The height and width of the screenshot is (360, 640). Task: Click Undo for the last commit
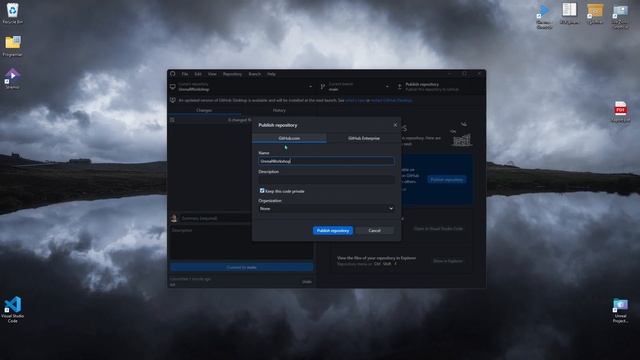307,282
